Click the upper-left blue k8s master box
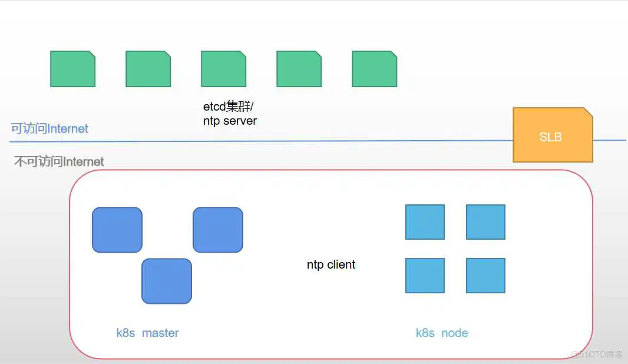This screenshot has width=628, height=364. (117, 230)
